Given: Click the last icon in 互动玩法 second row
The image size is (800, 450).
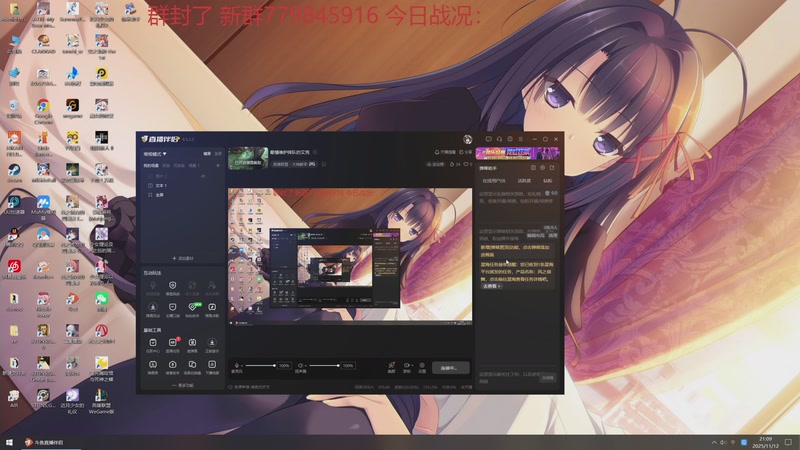Looking at the screenshot, I should (212, 307).
